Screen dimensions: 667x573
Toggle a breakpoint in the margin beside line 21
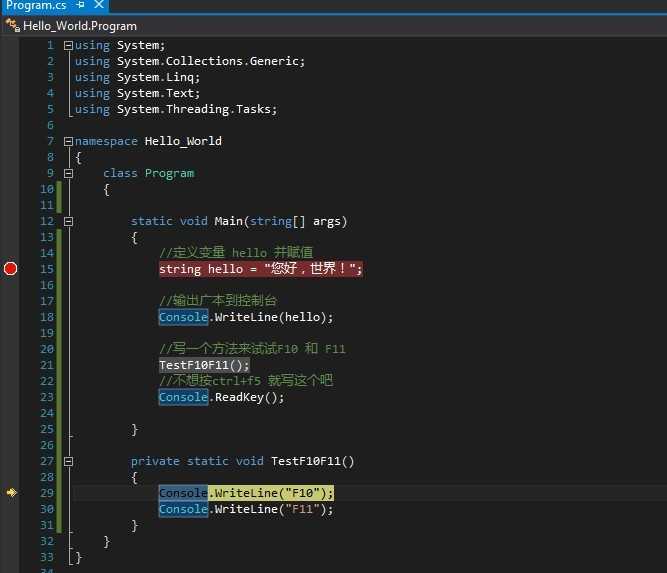11,365
